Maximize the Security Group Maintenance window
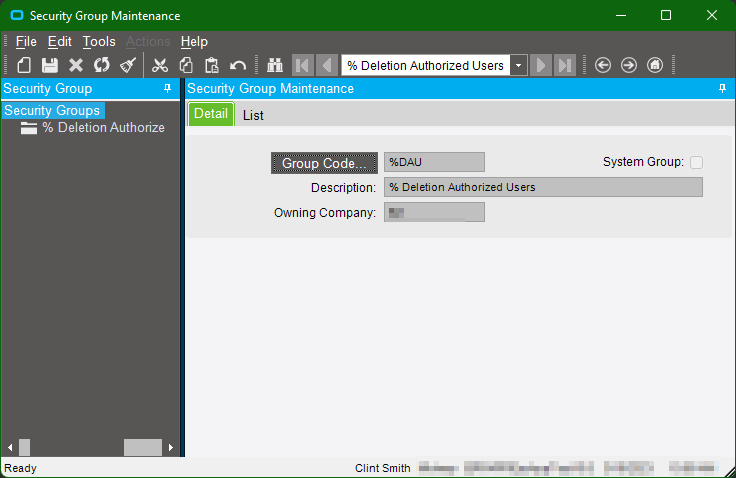Image resolution: width=736 pixels, height=478 pixels. [x=666, y=15]
